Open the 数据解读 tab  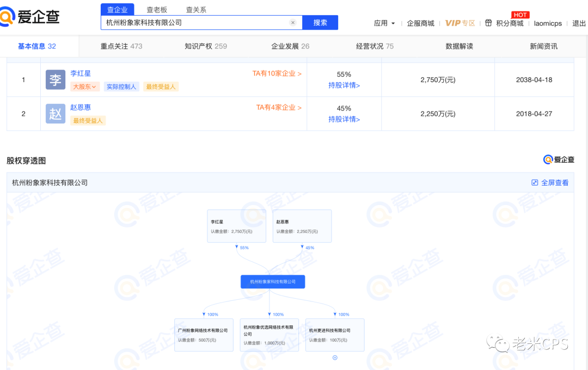click(x=460, y=46)
